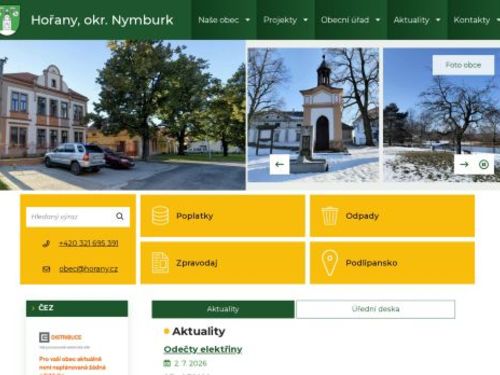The width and height of the screenshot is (500, 375).
Task: Click the Odpady trash bin icon
Action: pos(330,216)
